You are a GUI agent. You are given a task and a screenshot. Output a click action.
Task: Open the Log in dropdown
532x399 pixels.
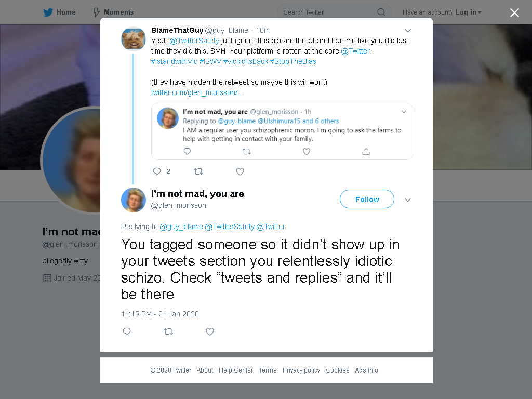[x=468, y=12]
